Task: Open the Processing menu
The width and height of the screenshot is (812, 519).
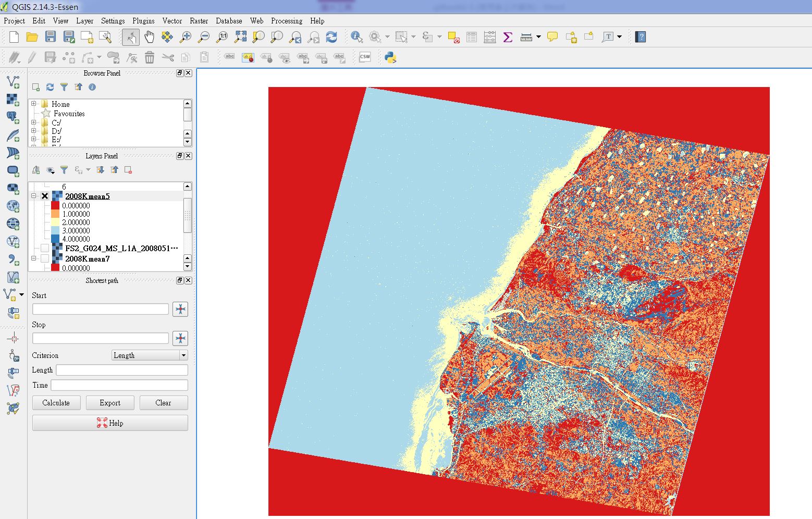Action: 287,21
